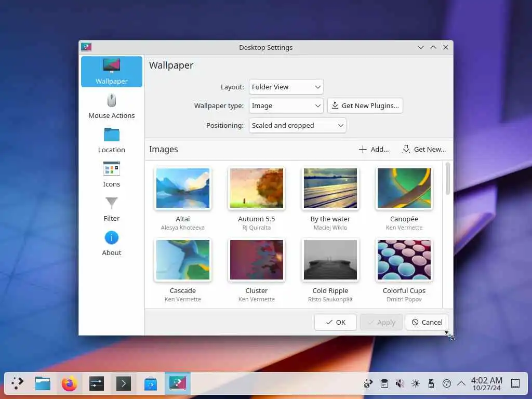Launch Firefox from the taskbar
This screenshot has height=399, width=532.
pos(70,383)
